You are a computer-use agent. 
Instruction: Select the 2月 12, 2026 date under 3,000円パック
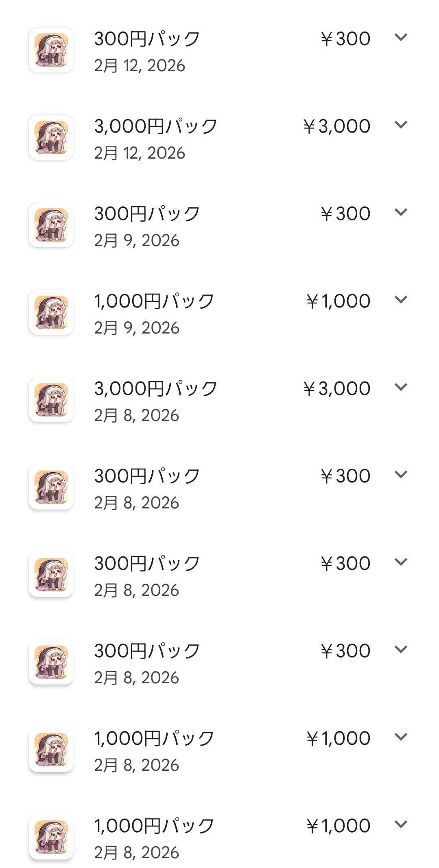click(140, 153)
